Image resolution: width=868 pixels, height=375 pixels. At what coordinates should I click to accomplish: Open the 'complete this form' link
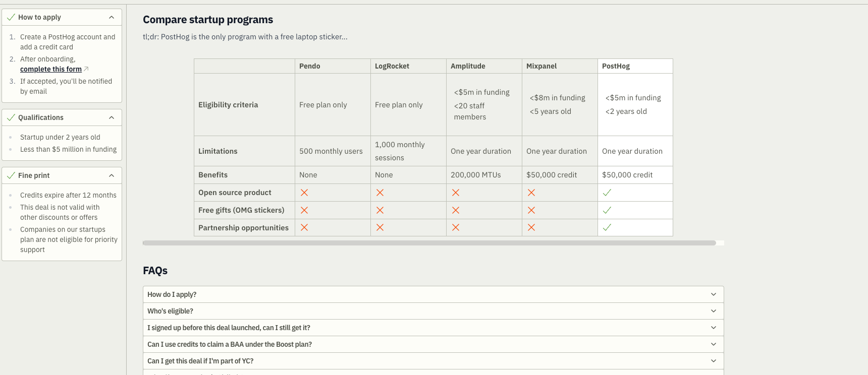(51, 69)
